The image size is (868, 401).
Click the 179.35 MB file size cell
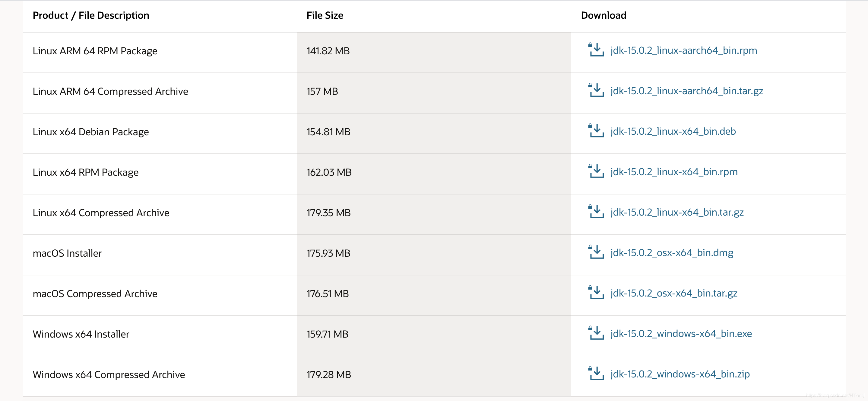328,213
